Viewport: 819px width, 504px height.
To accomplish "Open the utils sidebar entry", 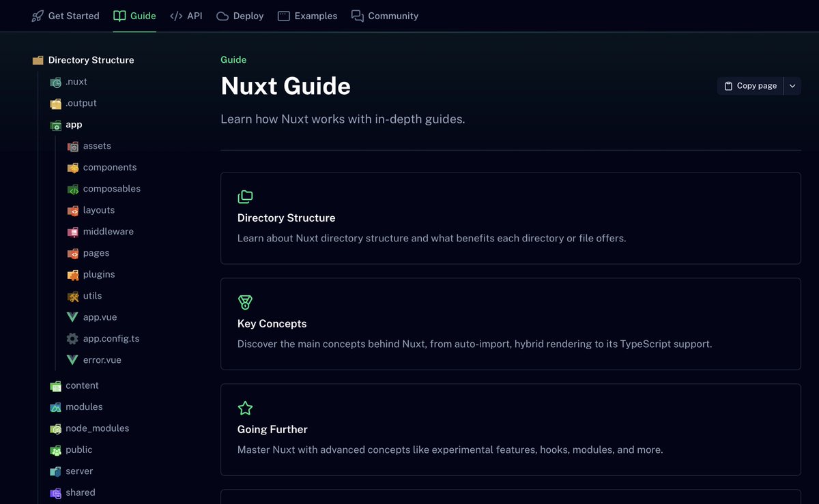I will coord(93,296).
